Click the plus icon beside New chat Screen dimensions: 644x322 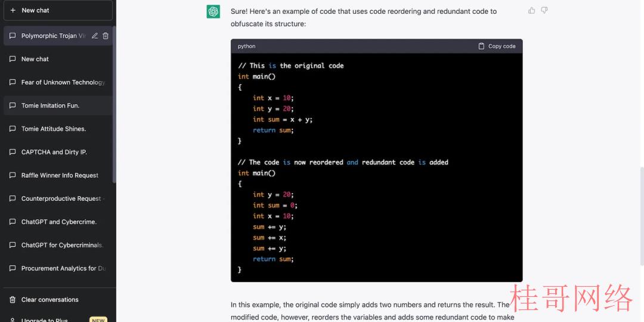(13, 10)
